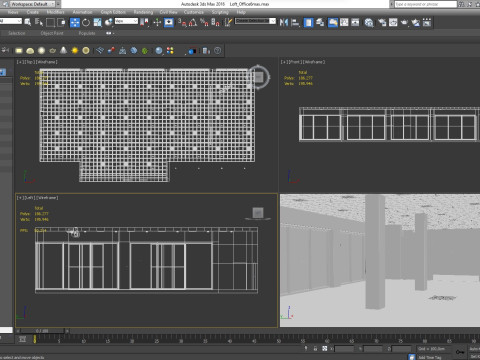Click Select and Manipulate icon

[x=157, y=22]
